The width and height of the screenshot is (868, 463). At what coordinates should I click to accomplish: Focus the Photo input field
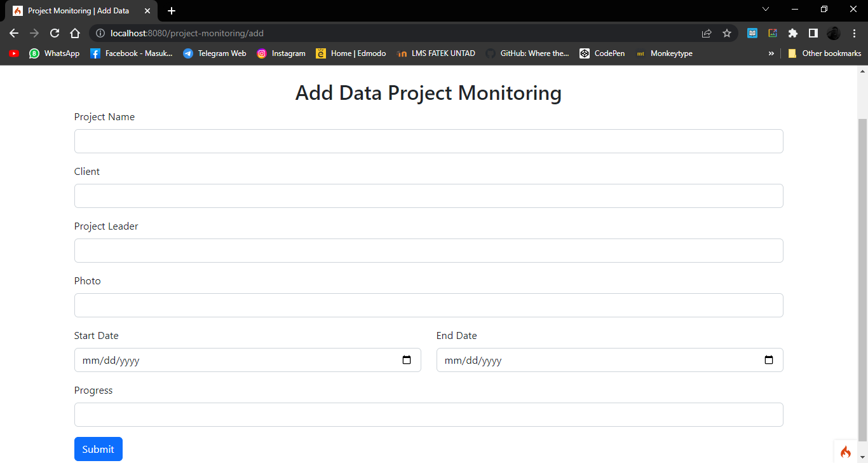pos(429,305)
